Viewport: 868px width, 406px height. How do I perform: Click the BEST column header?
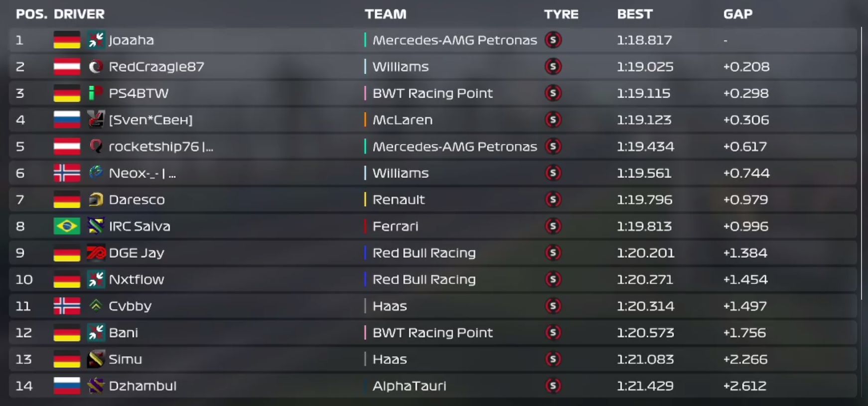(x=634, y=14)
